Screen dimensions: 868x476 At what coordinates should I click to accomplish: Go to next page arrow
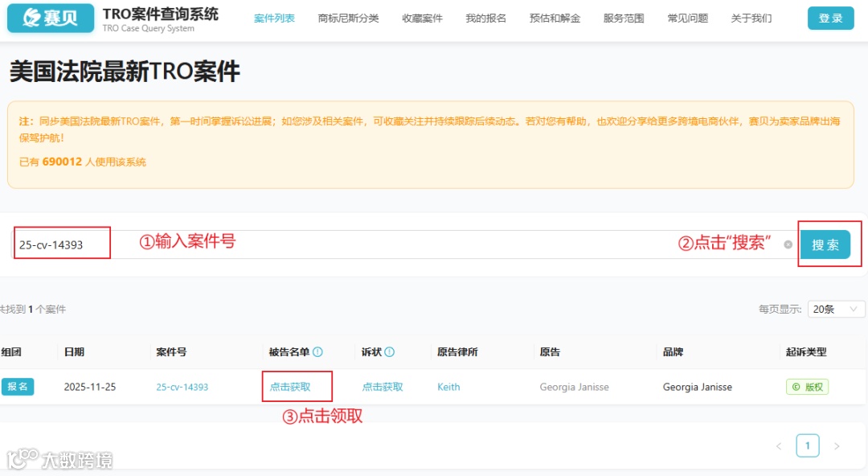coord(837,446)
